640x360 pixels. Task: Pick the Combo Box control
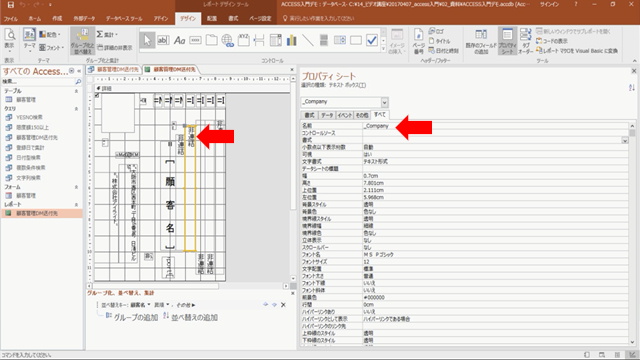[x=276, y=40]
